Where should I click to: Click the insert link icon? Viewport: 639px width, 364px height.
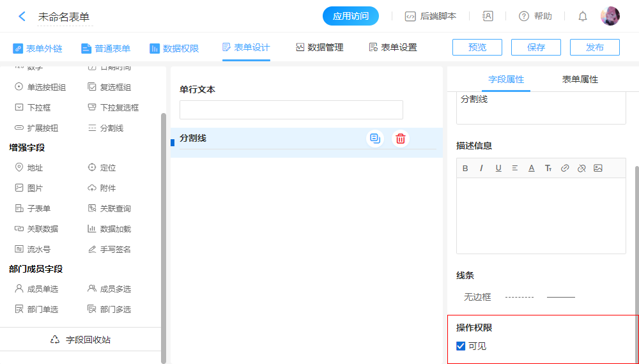[565, 169]
